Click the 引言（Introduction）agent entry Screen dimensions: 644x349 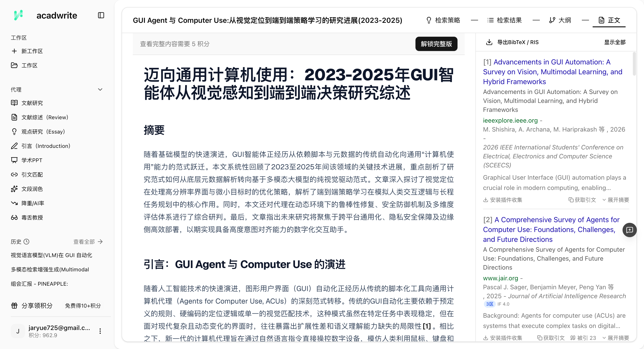pyautogui.click(x=41, y=146)
